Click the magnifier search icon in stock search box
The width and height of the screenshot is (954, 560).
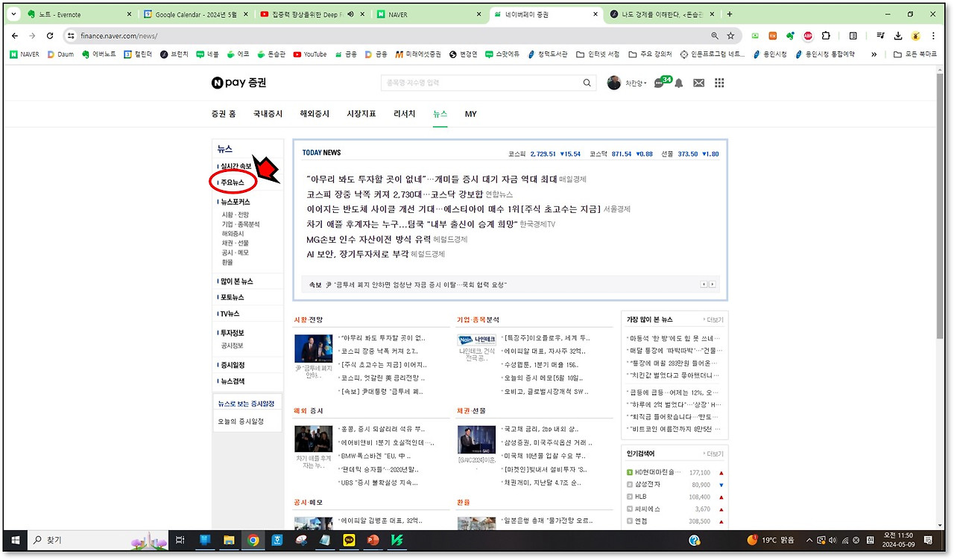(587, 83)
